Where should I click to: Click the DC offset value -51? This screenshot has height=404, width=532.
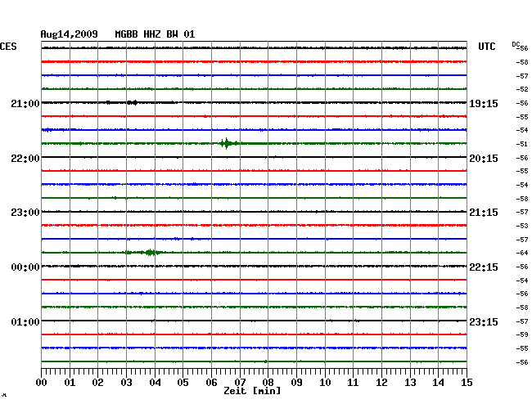point(522,144)
